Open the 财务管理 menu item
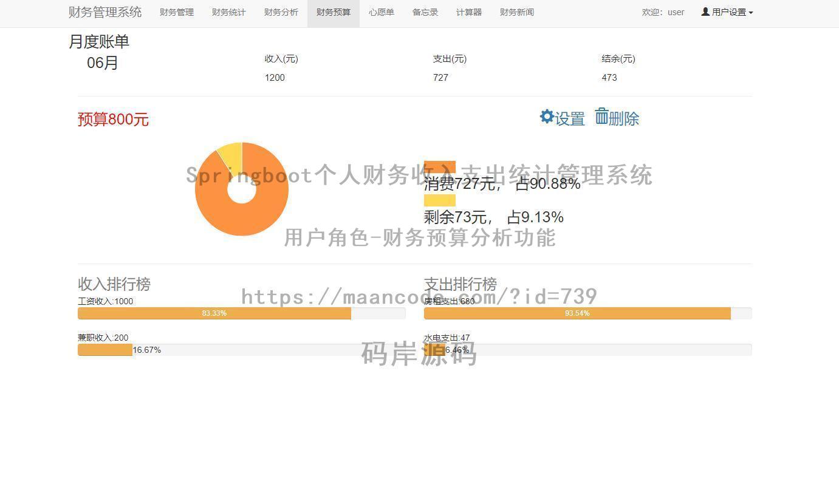The height and width of the screenshot is (504, 839). (177, 12)
